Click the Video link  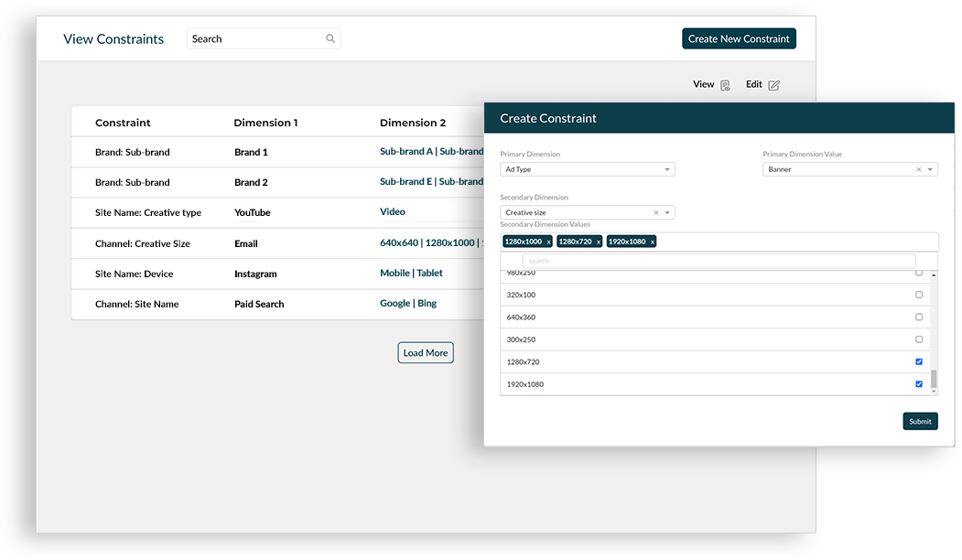click(392, 211)
